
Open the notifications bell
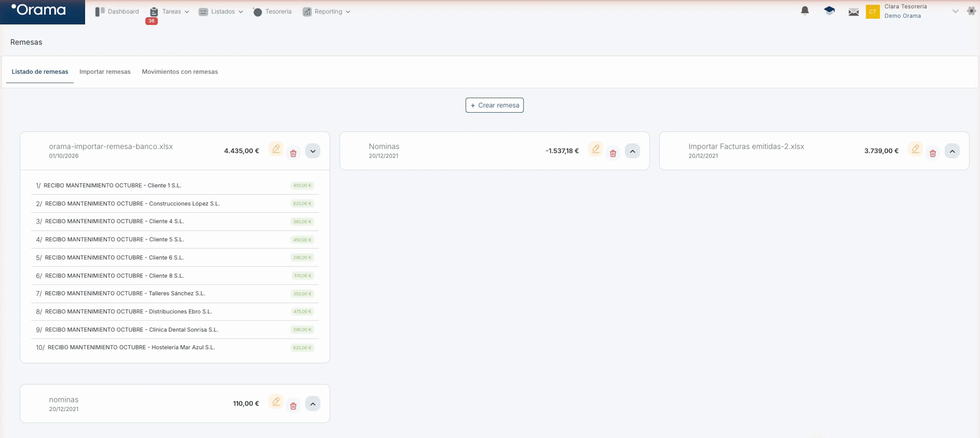805,11
